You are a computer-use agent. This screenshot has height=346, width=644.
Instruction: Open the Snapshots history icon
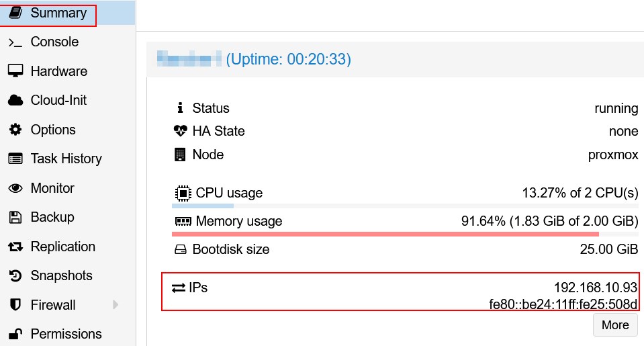point(15,276)
